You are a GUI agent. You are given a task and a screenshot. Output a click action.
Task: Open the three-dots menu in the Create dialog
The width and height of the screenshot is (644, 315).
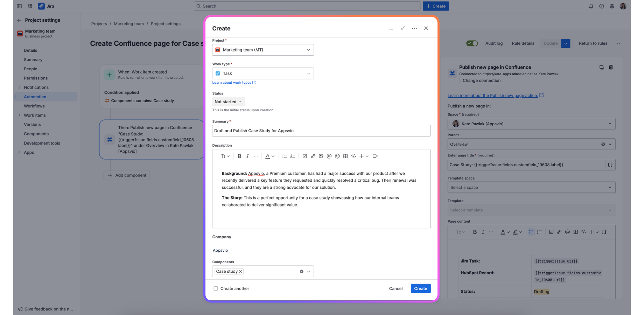[414, 28]
